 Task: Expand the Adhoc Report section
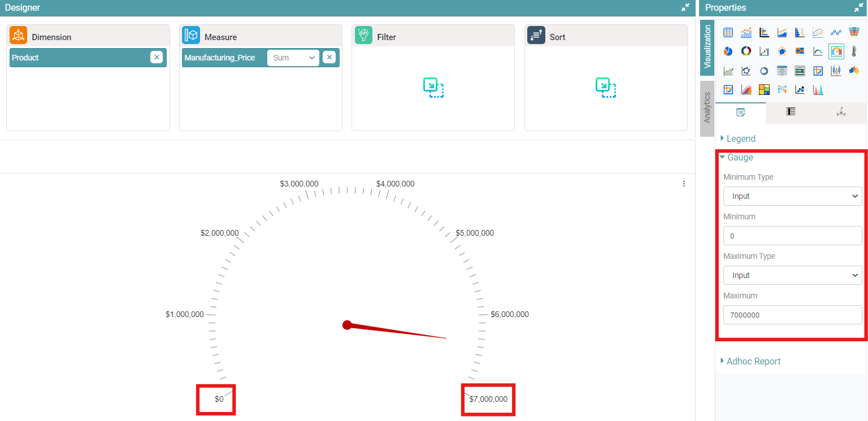[753, 361]
